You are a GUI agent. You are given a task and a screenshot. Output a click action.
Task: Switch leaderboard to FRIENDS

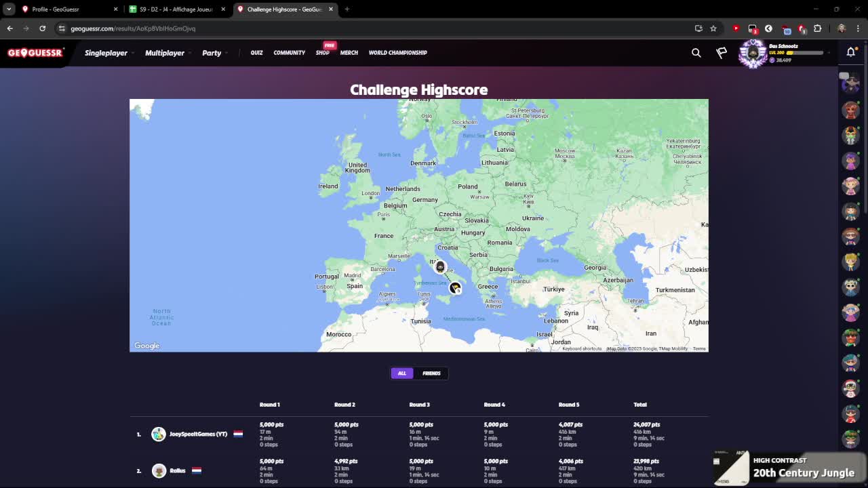431,373
